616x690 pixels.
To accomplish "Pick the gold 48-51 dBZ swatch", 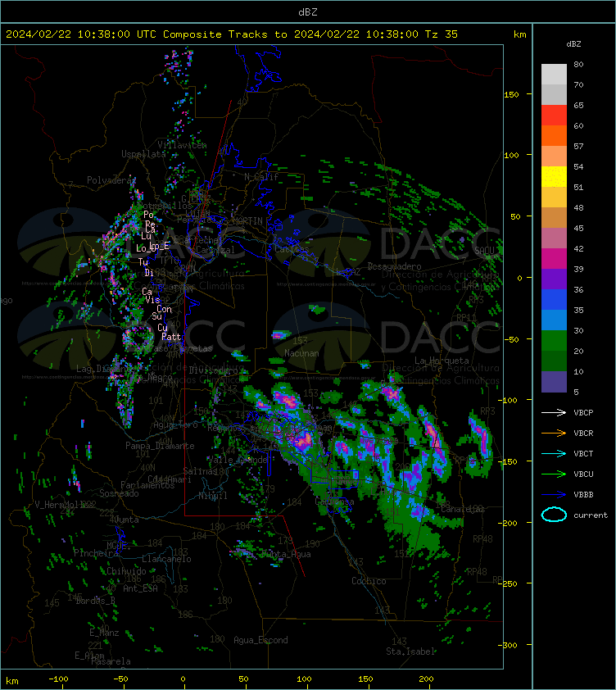I will click(x=554, y=197).
